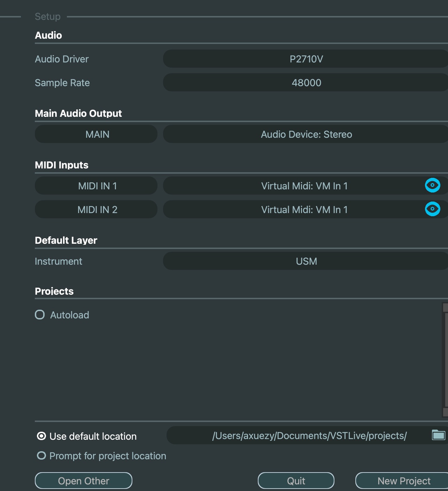
Task: Browse projects folder icon
Action: [439, 435]
